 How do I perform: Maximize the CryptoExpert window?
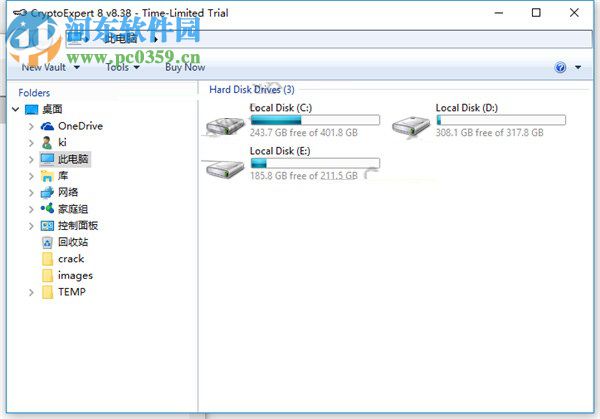click(536, 13)
